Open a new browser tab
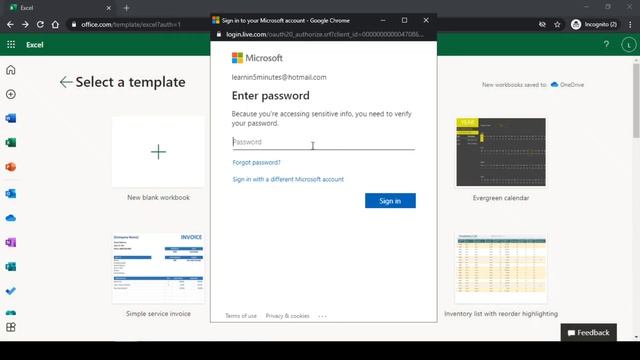 (x=127, y=8)
